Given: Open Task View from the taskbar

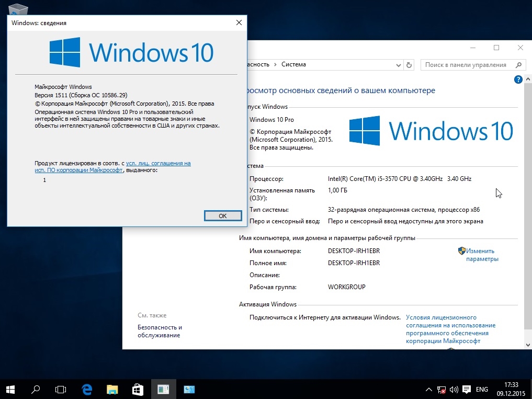Looking at the screenshot, I should pyautogui.click(x=61, y=389).
